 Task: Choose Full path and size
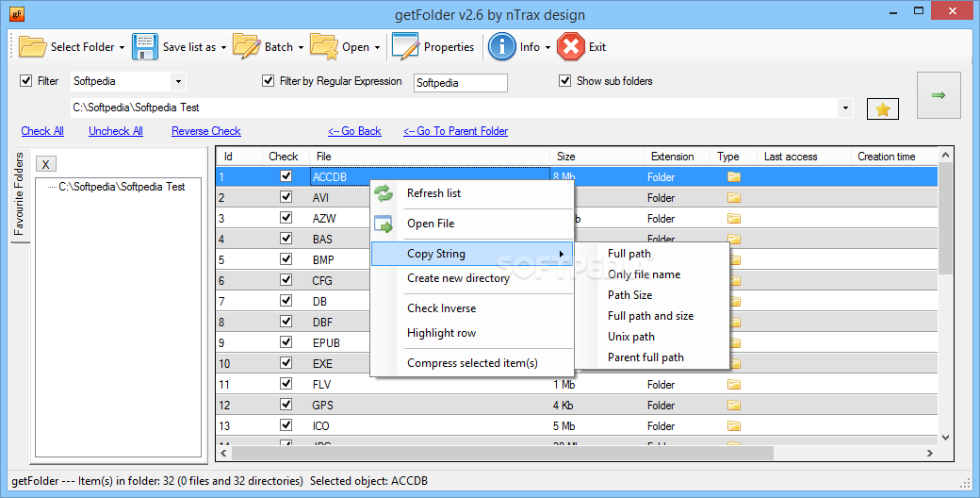(650, 316)
